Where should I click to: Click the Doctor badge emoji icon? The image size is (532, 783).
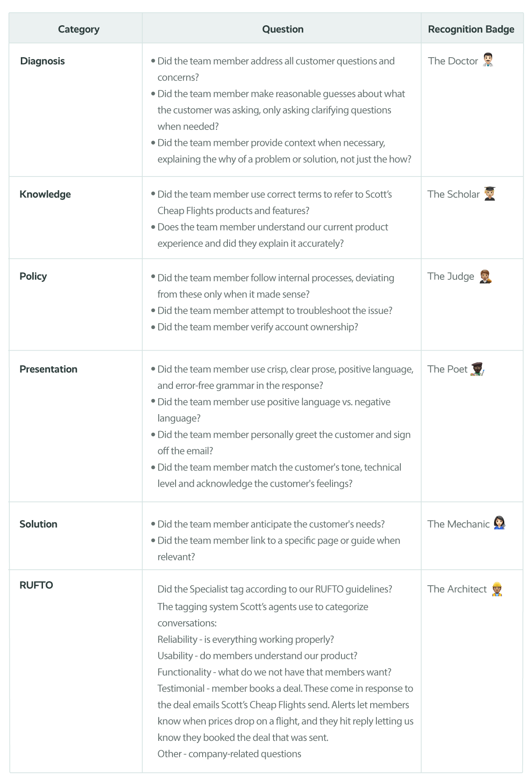point(488,60)
